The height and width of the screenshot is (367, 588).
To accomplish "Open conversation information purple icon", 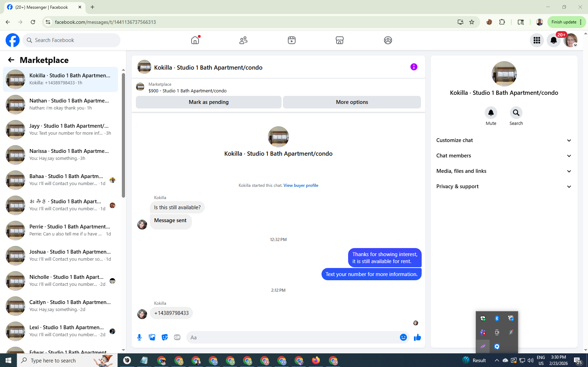I will coord(414,67).
